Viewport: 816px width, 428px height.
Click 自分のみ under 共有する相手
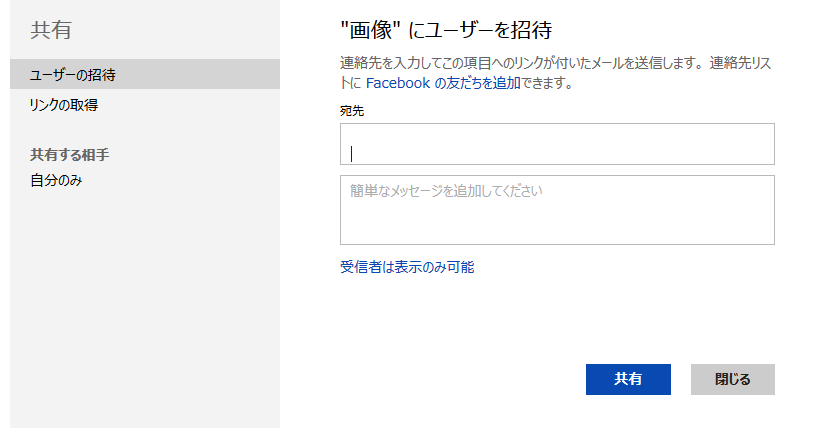(x=56, y=180)
